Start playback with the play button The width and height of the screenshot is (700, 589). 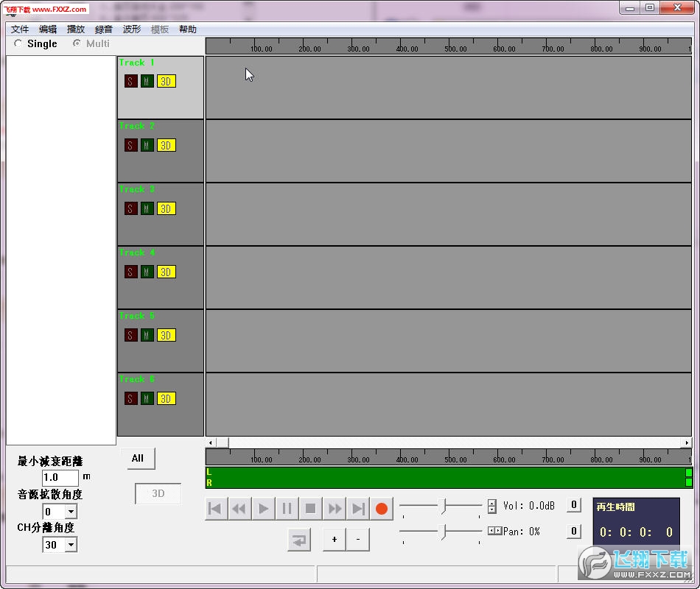click(x=263, y=509)
